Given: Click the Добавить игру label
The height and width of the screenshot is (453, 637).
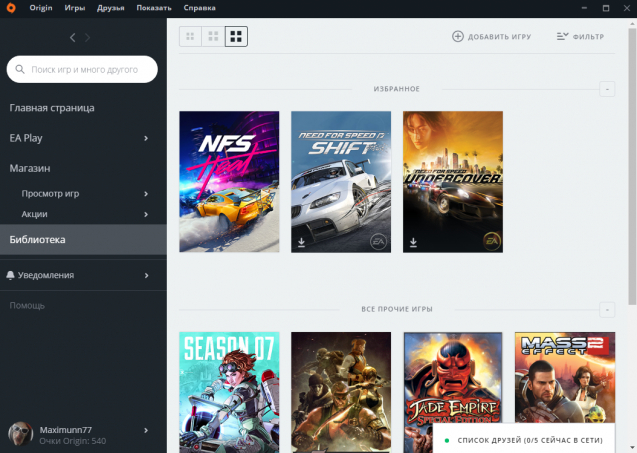Looking at the screenshot, I should click(x=499, y=37).
